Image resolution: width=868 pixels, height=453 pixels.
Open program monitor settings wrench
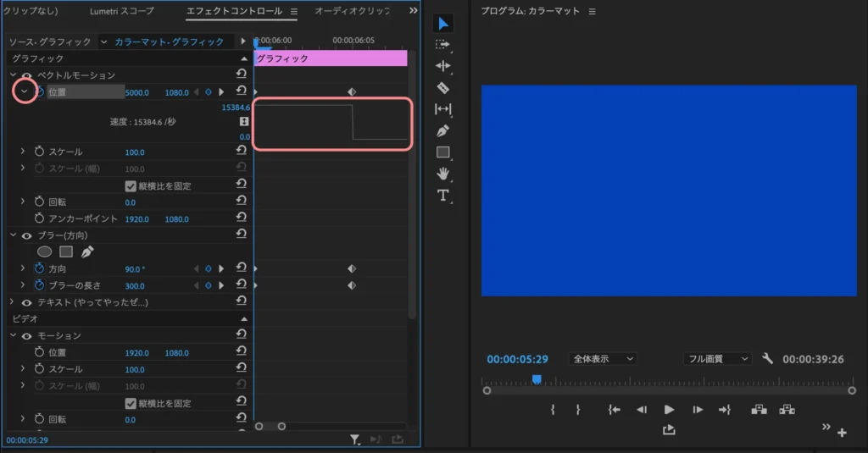(x=767, y=358)
